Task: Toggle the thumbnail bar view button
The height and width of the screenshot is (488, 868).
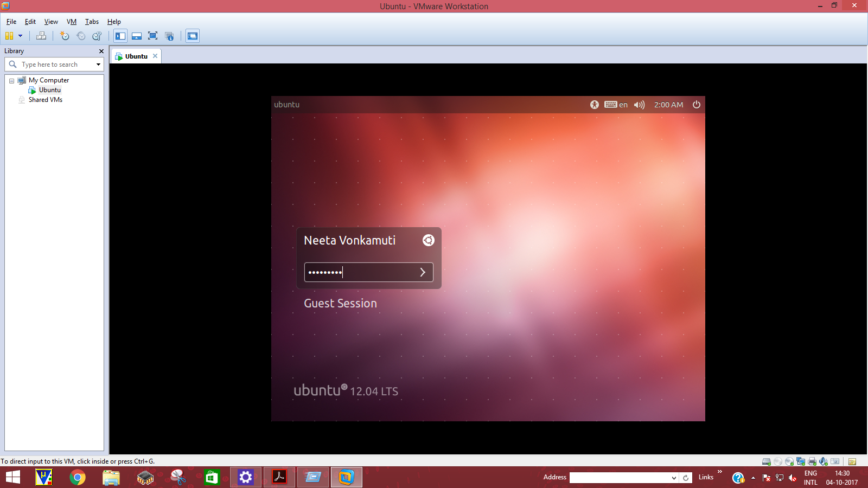Action: pyautogui.click(x=137, y=36)
